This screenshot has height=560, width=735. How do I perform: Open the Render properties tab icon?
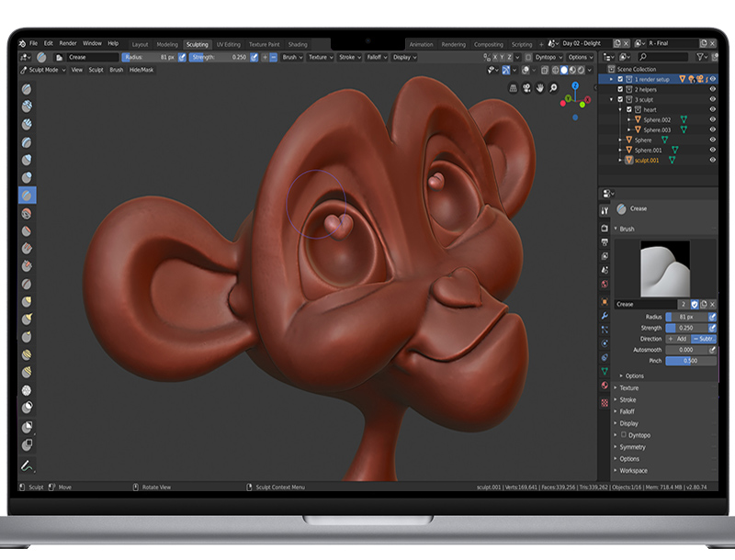click(605, 228)
